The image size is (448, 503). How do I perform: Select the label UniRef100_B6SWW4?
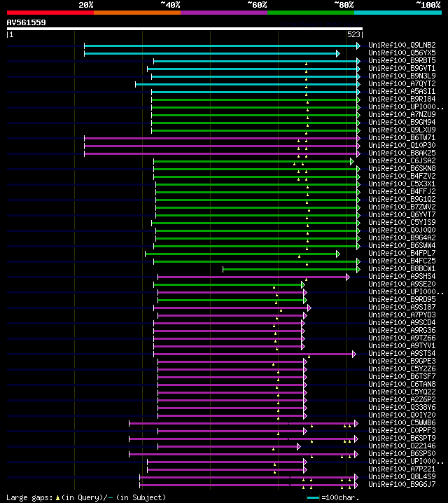[402, 245]
